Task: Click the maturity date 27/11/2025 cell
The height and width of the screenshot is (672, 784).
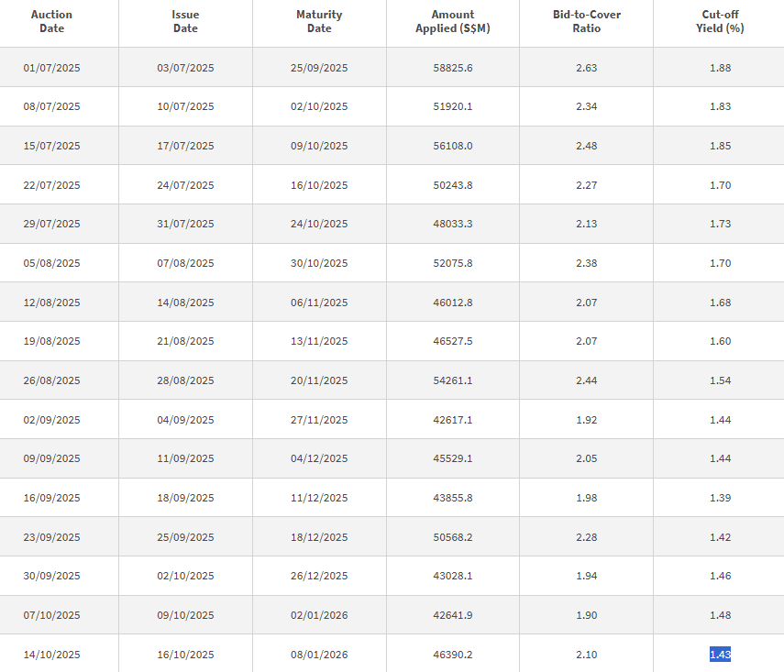Action: click(319, 420)
